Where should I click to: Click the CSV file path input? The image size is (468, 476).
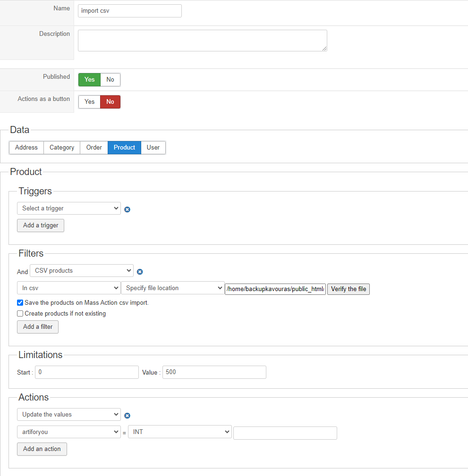coord(275,289)
